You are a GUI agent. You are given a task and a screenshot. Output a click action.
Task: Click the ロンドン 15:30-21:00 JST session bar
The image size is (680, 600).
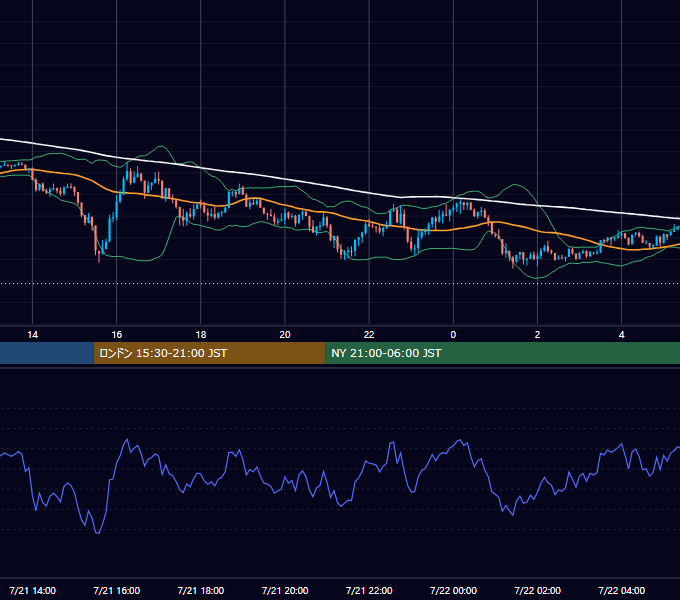[x=209, y=353]
